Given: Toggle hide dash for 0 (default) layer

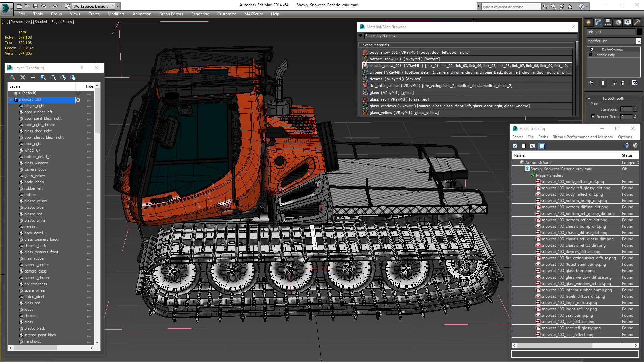Looking at the screenshot, I should click(89, 94).
